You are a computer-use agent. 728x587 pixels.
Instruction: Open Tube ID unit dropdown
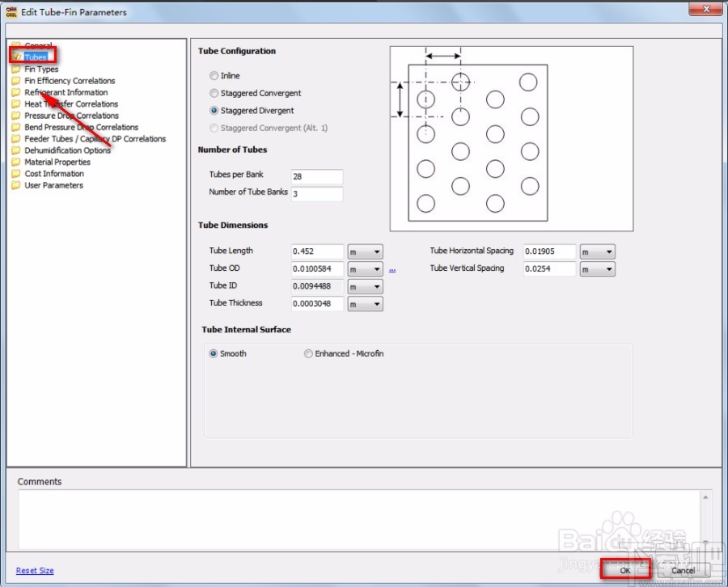point(366,287)
